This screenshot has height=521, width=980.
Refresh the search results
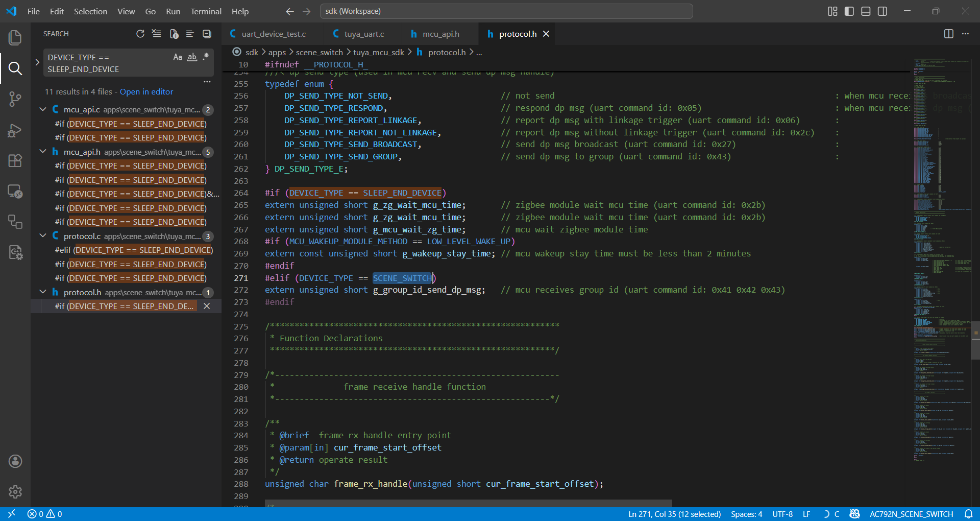coord(140,34)
